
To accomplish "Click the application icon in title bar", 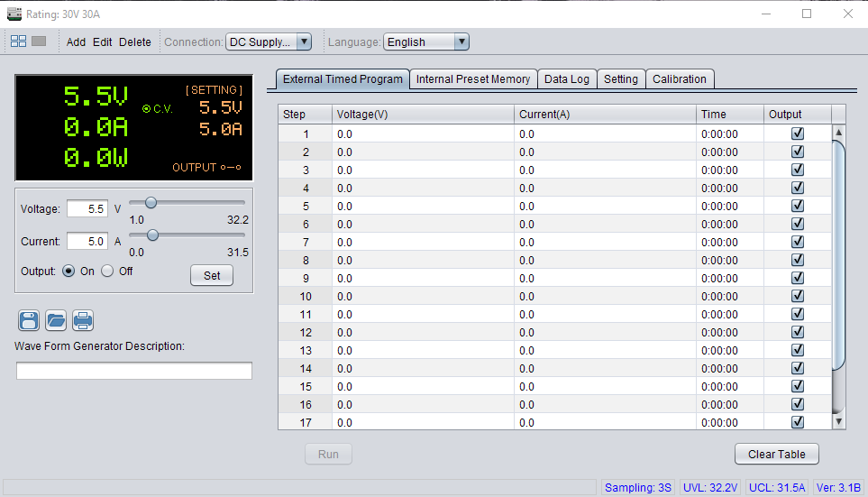I will point(14,14).
